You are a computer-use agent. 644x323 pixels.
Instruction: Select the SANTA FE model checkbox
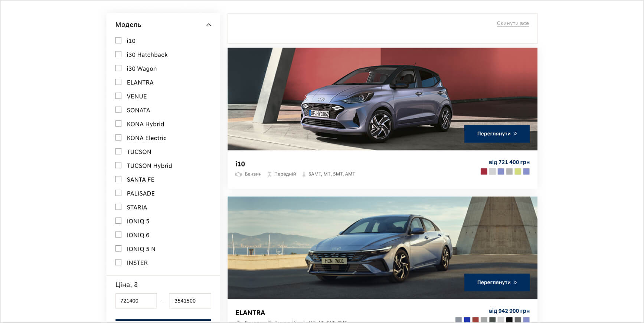(118, 179)
